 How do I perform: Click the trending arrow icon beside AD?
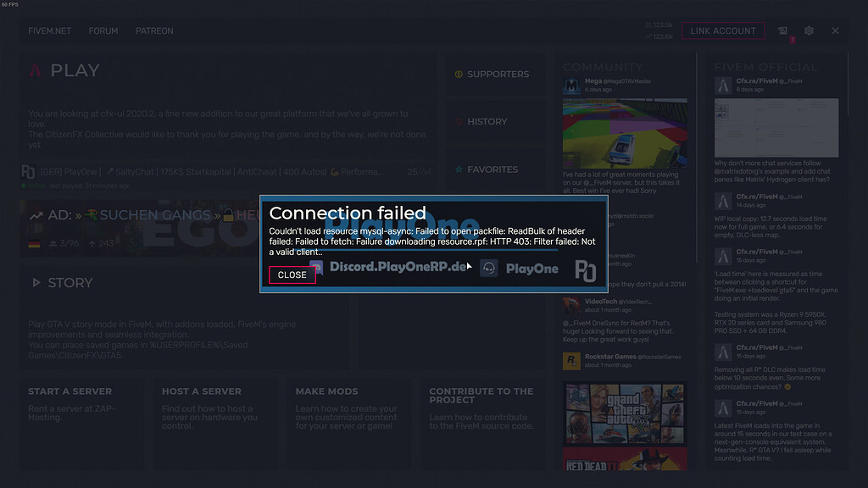point(36,215)
